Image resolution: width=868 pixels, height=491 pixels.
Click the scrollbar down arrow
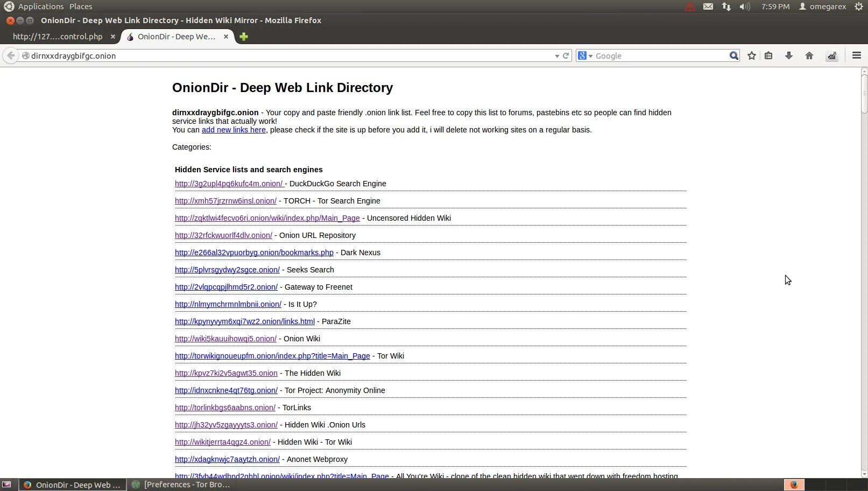point(864,474)
